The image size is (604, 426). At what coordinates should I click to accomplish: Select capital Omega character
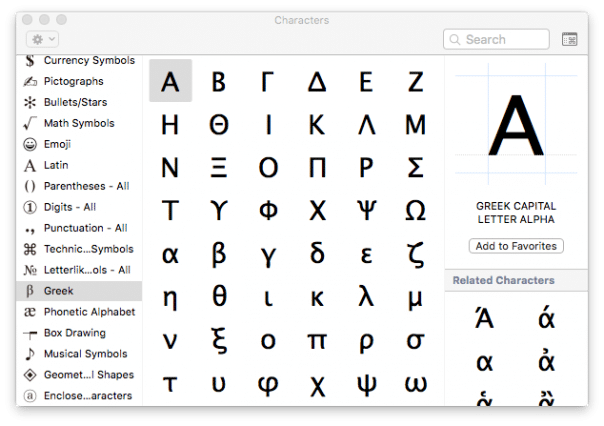click(415, 210)
